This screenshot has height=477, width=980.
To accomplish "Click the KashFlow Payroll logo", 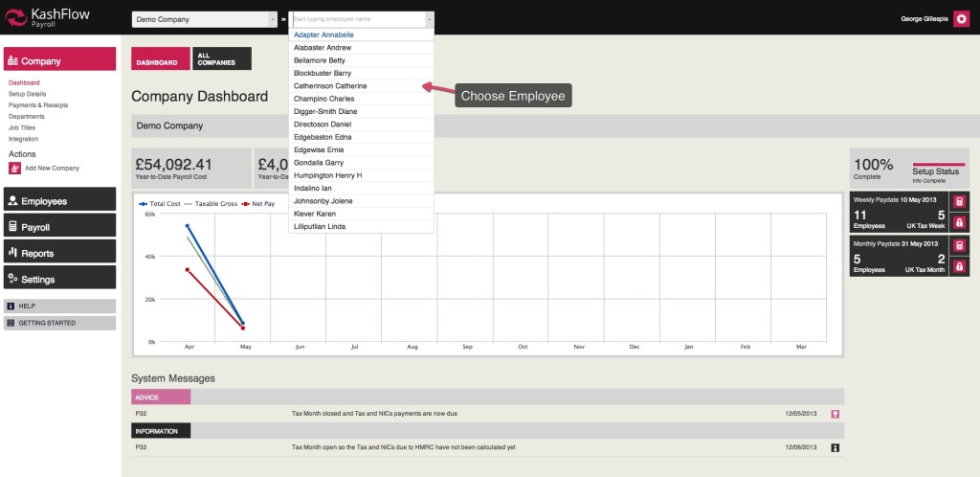I will (x=44, y=19).
